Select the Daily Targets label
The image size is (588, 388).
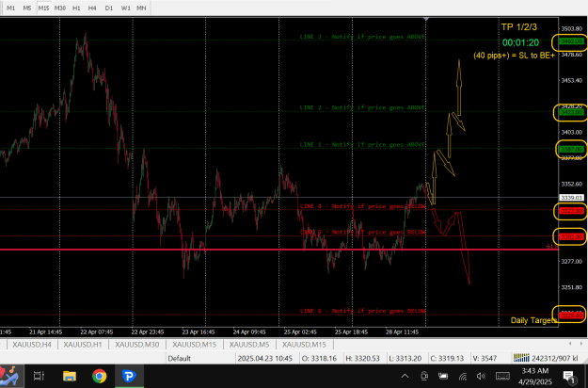533,320
